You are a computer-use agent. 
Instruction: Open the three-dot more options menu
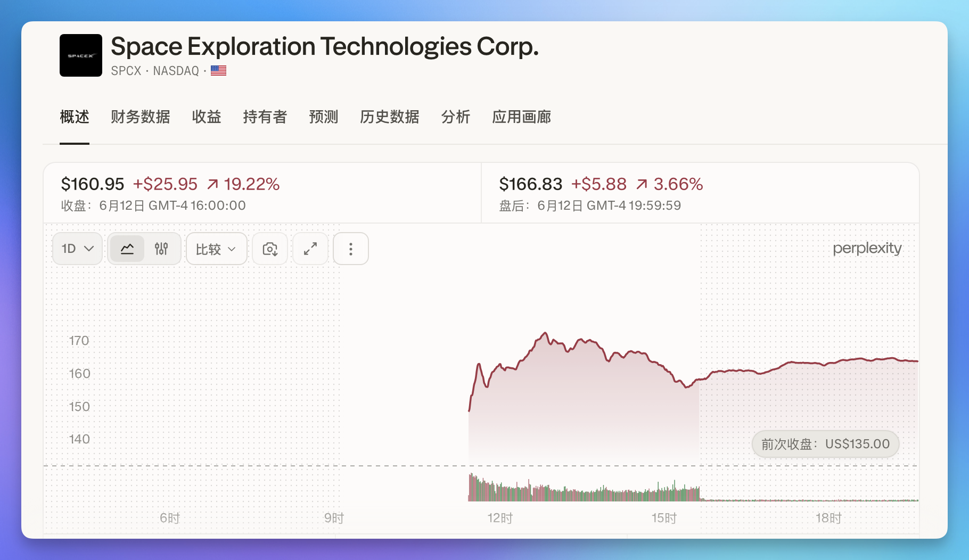351,249
